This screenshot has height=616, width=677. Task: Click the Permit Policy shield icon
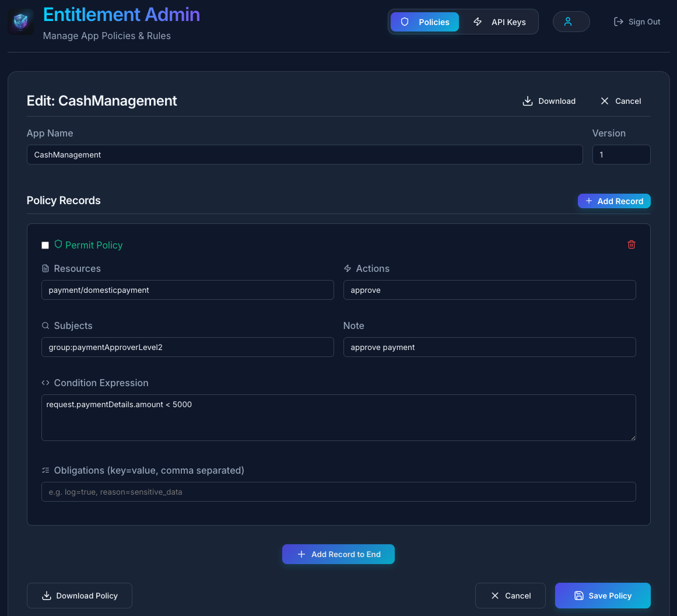click(x=58, y=244)
